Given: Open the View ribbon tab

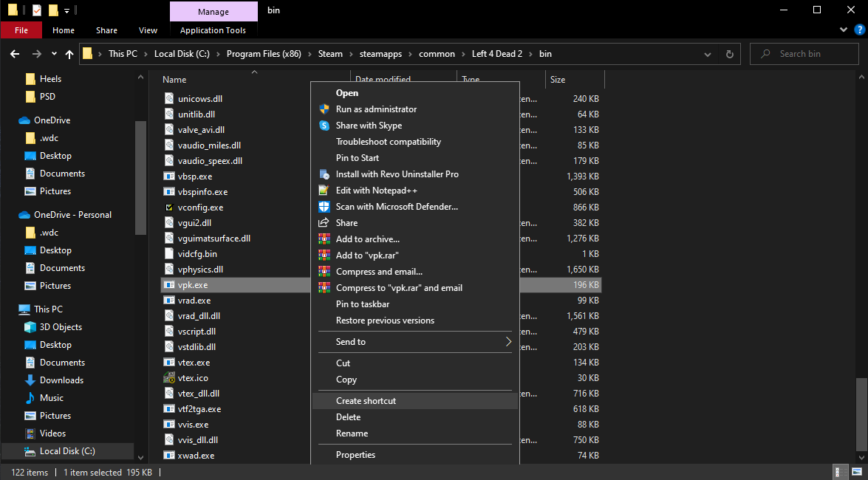Looking at the screenshot, I should tap(148, 30).
